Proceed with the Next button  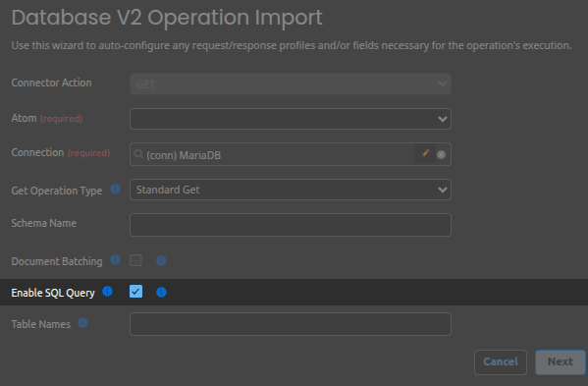click(x=561, y=362)
